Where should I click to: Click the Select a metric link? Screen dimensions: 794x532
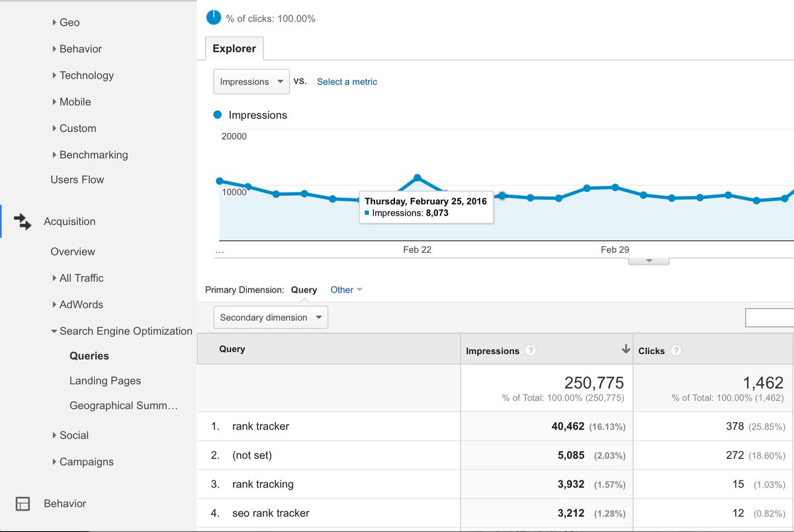click(347, 81)
